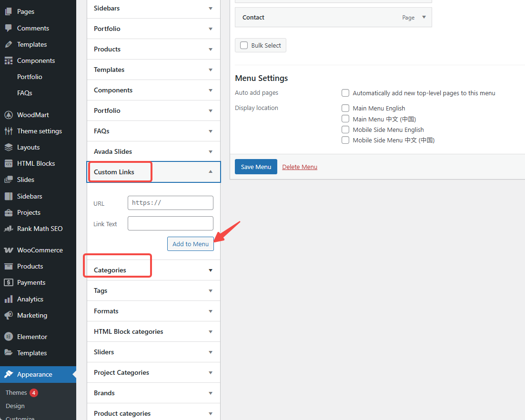Check the Main Menu English display location
Viewport: 525px width, 420px height.
(345, 108)
